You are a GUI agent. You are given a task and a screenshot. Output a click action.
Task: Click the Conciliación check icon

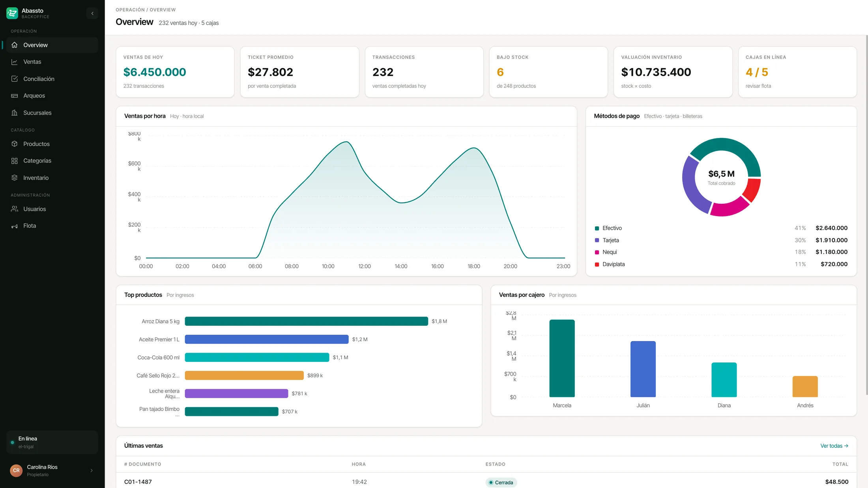[15, 79]
